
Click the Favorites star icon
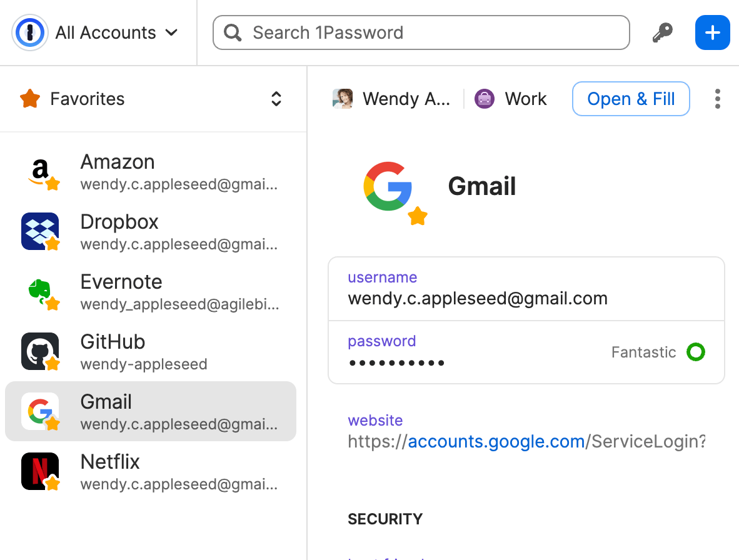(x=29, y=98)
